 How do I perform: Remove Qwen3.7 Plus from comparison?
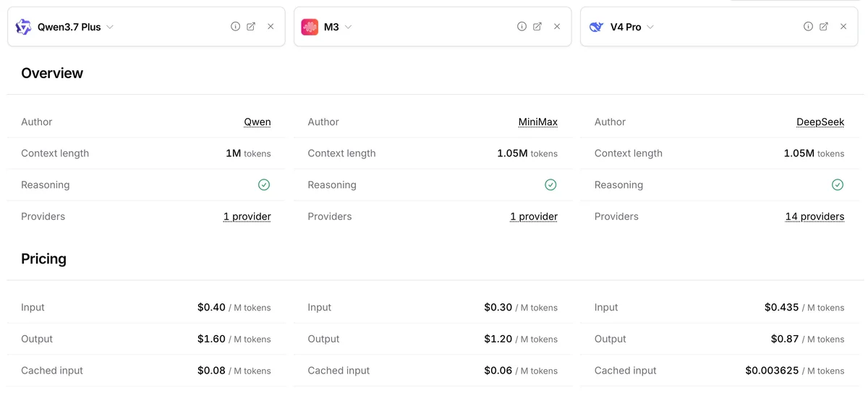[x=271, y=26]
